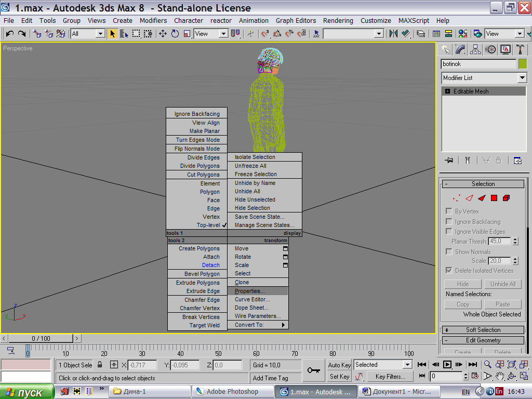
Task: Open the Convert To submenu
Action: point(258,325)
